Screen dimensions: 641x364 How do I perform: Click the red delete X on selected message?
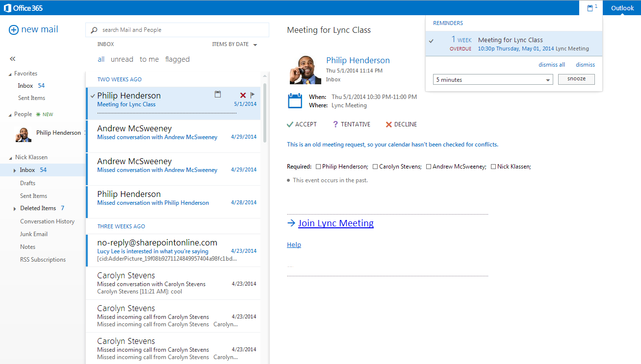tap(243, 95)
